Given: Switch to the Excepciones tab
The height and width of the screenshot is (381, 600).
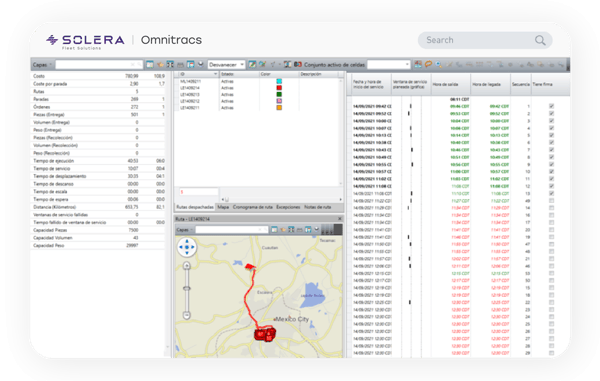Looking at the screenshot, I should (x=288, y=207).
